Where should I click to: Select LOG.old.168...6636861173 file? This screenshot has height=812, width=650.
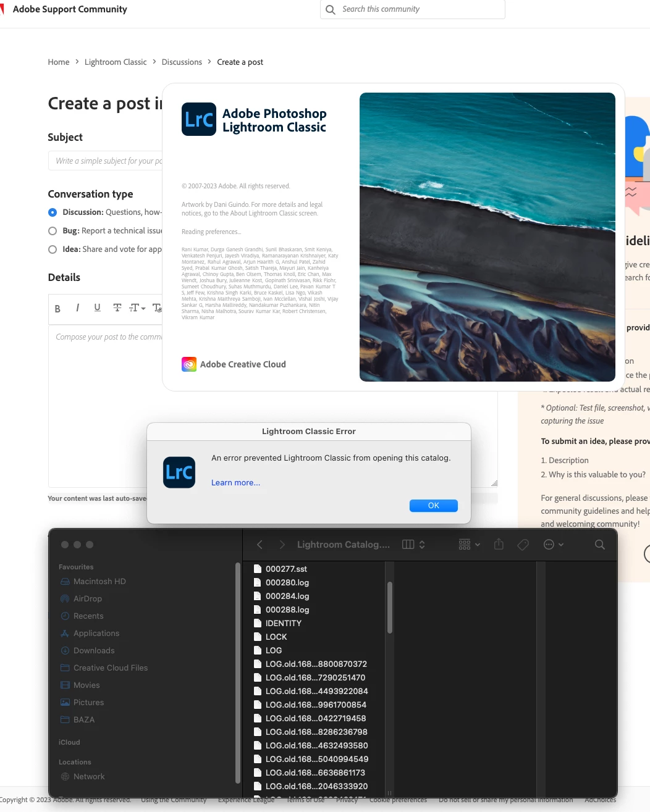coord(309,772)
